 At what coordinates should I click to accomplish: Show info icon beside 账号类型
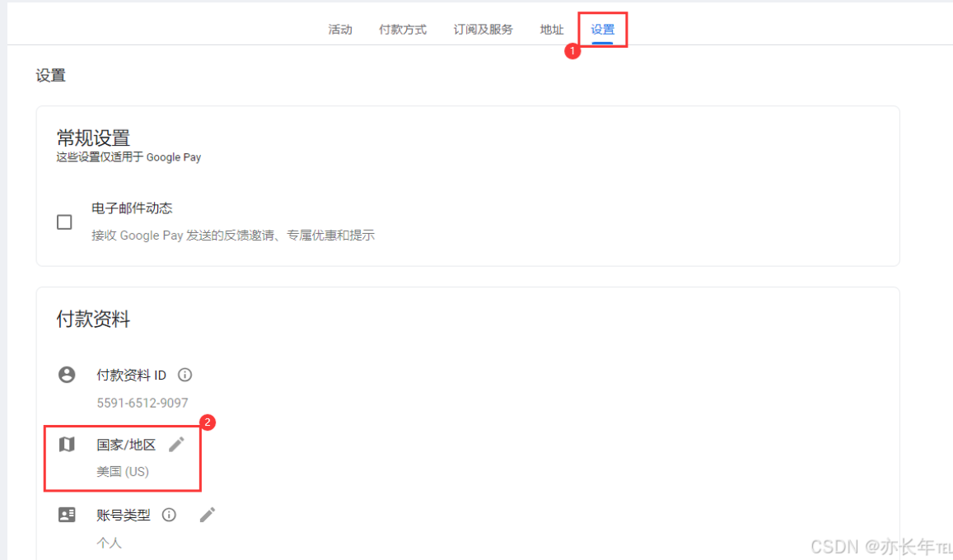pos(169,515)
